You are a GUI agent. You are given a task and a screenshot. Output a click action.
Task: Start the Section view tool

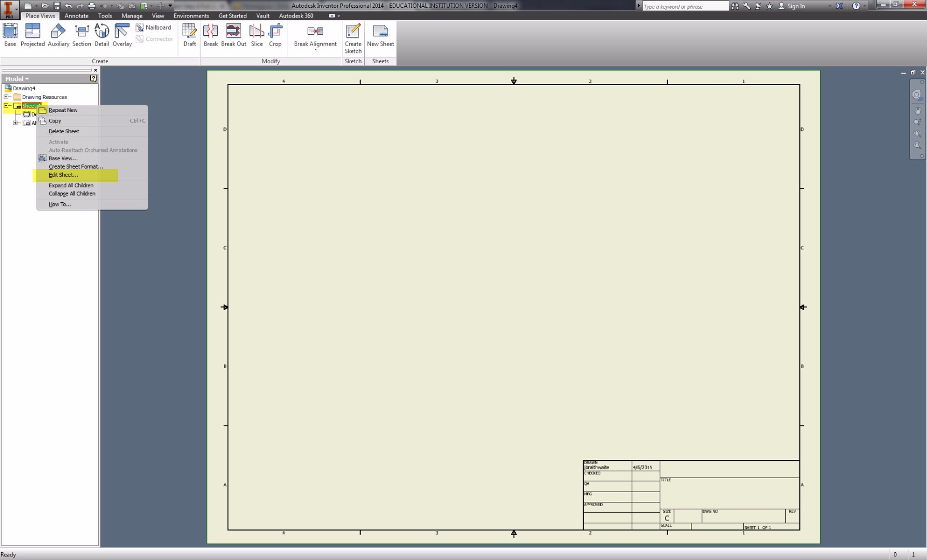[x=81, y=35]
